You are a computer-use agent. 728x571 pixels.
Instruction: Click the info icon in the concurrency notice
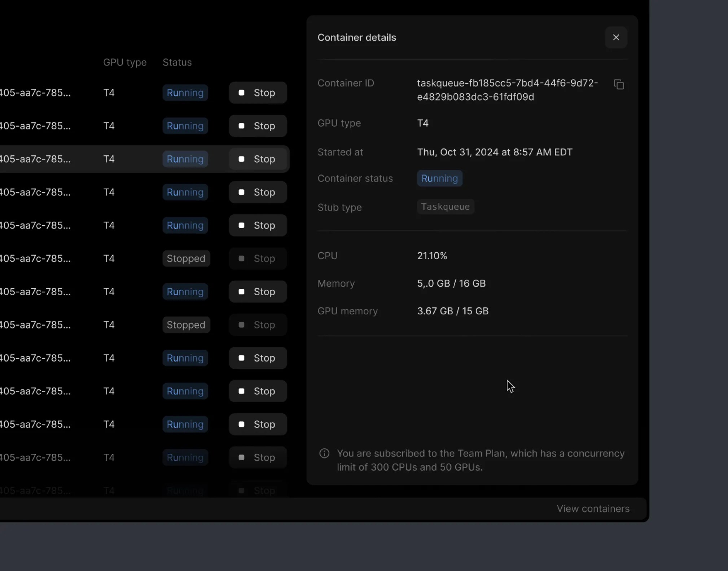[324, 453]
